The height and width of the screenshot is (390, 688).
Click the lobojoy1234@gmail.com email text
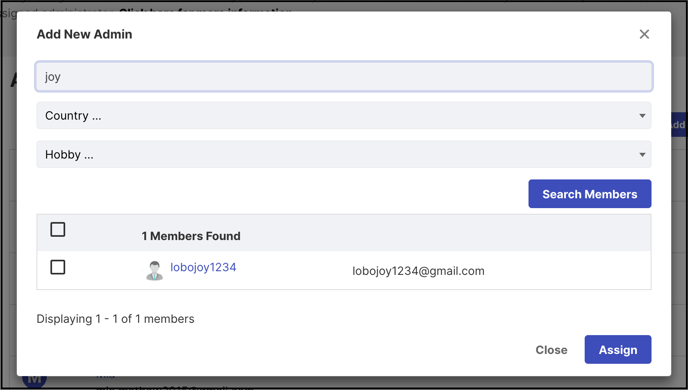click(x=418, y=271)
